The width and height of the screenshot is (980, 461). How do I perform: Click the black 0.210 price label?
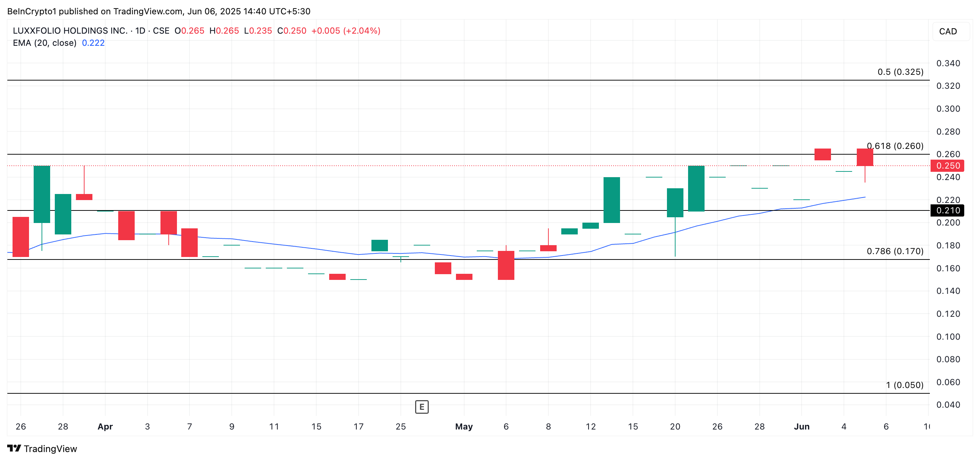(x=948, y=210)
